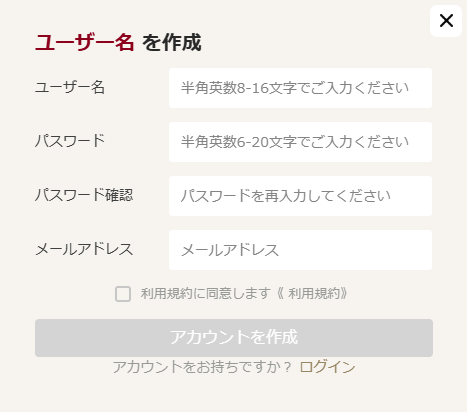Click into the パスワード input field
Image resolution: width=467 pixels, height=412 pixels.
pyautogui.click(x=300, y=142)
